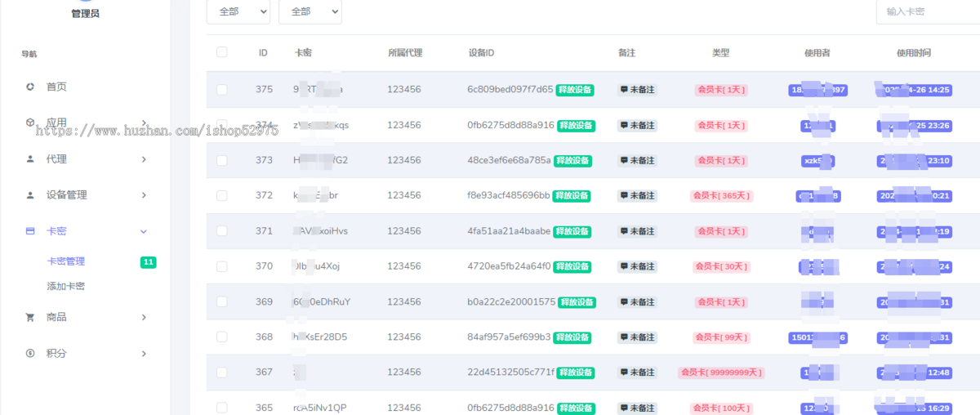
Task: Go to 首页 in the navigation
Action: (56, 87)
